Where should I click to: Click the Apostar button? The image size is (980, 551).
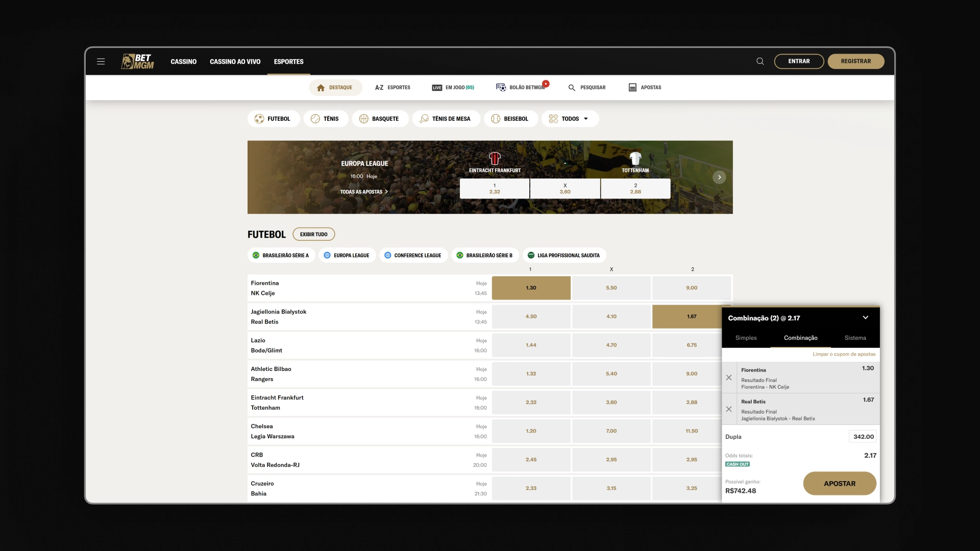(840, 484)
